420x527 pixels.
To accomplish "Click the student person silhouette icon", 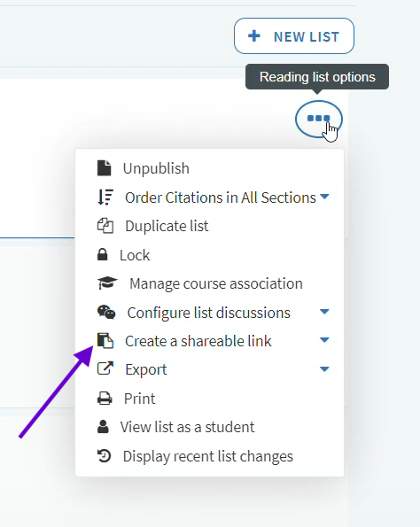I will point(103,427).
